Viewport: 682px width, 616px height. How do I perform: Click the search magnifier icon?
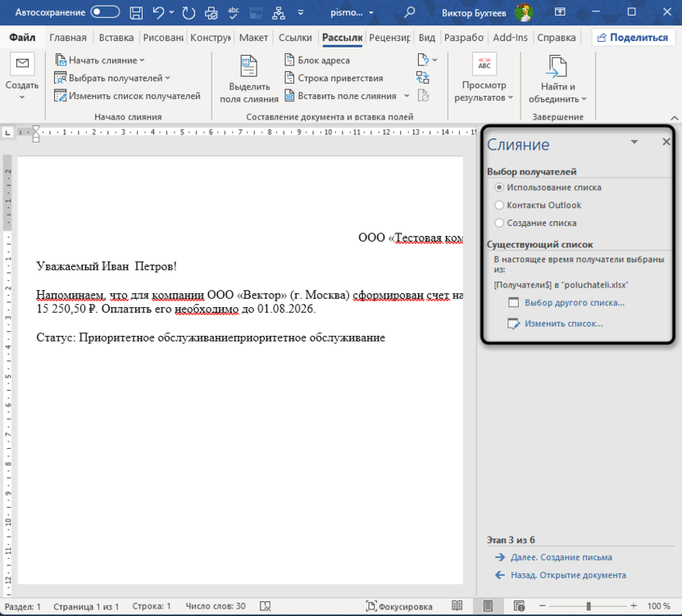point(409,12)
